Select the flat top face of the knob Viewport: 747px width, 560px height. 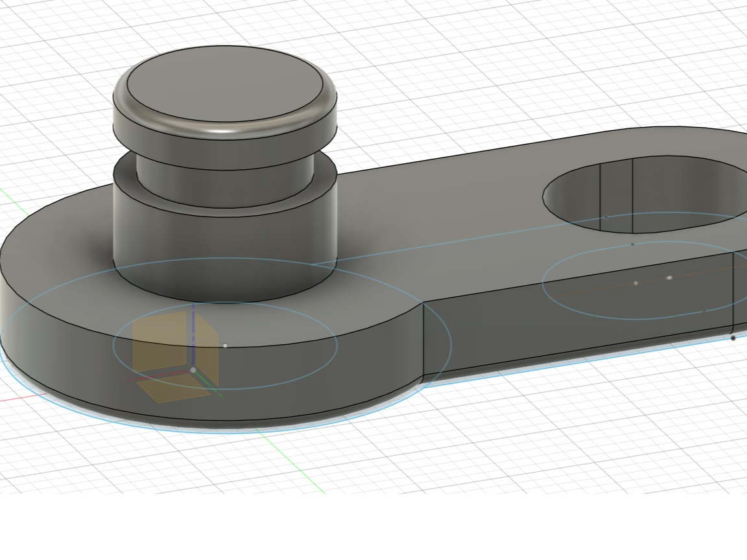(224, 84)
